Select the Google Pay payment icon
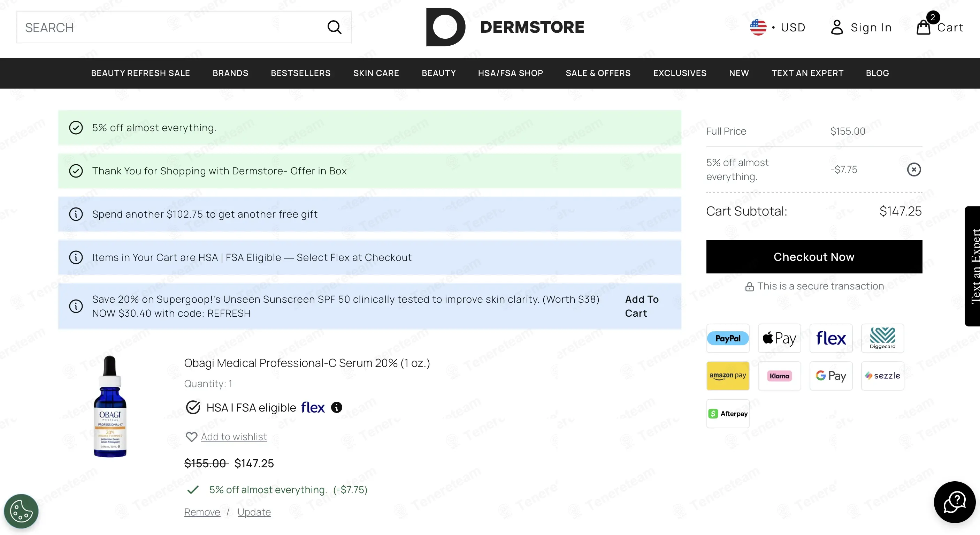This screenshot has width=980, height=535. (x=831, y=376)
